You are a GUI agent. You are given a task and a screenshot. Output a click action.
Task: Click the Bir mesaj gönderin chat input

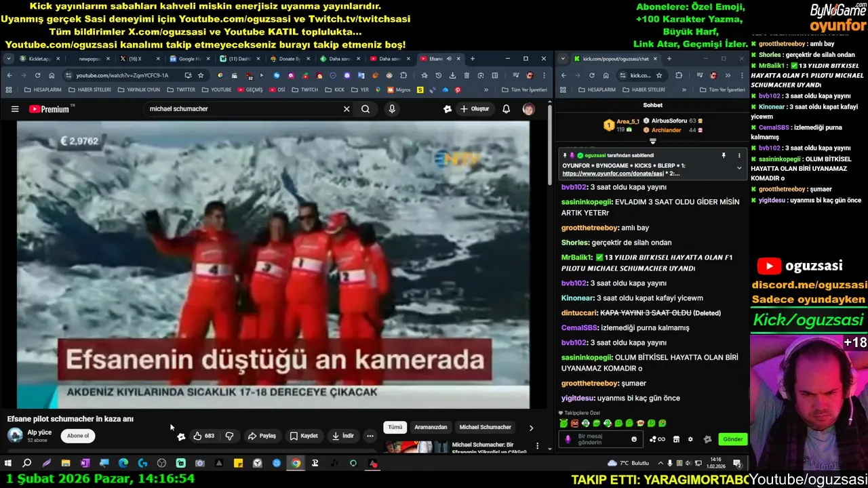tap(601, 439)
